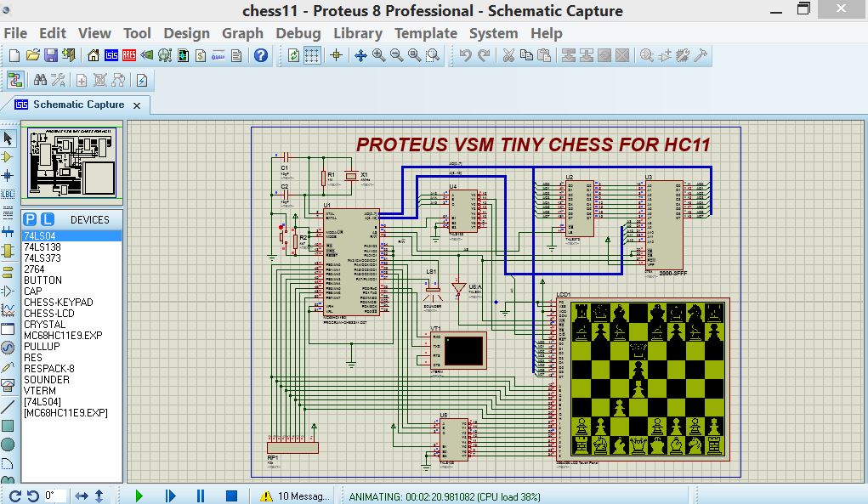Zoom in on the schematic
Screen dimensions: 868x504
pos(378,55)
